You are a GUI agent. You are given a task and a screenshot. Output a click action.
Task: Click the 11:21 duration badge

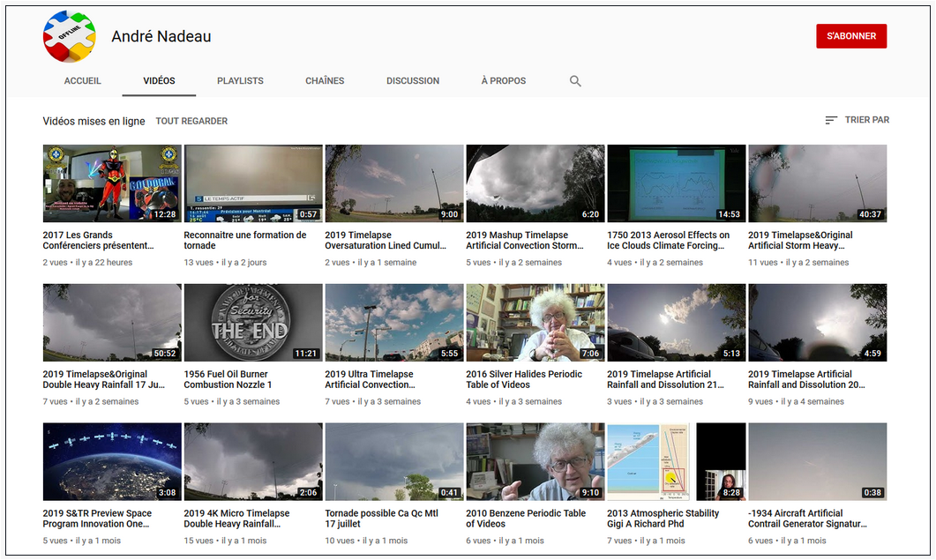click(305, 354)
